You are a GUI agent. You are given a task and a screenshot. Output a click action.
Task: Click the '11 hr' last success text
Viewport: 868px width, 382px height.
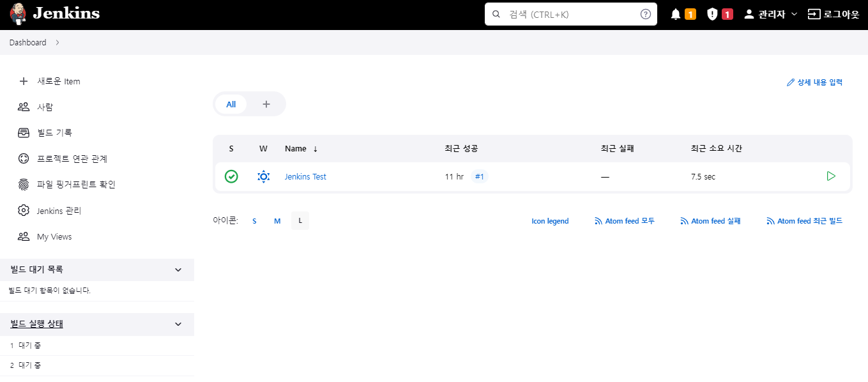coord(454,177)
